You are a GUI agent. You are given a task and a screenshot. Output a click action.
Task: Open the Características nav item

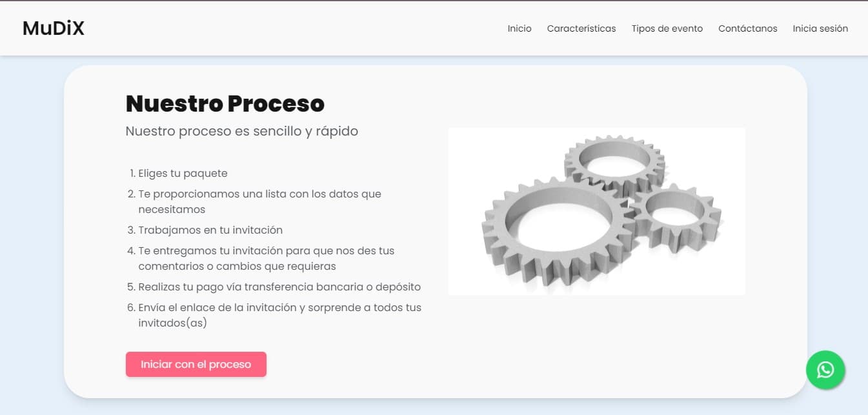pos(581,28)
